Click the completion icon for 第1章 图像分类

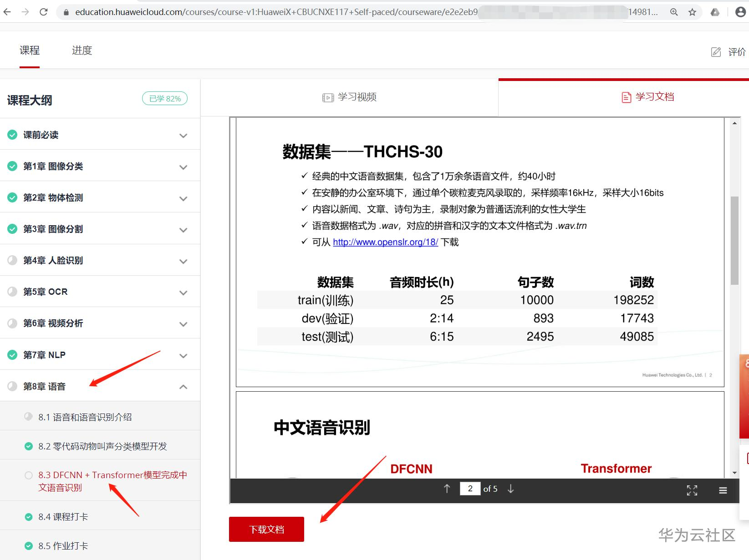12,166
